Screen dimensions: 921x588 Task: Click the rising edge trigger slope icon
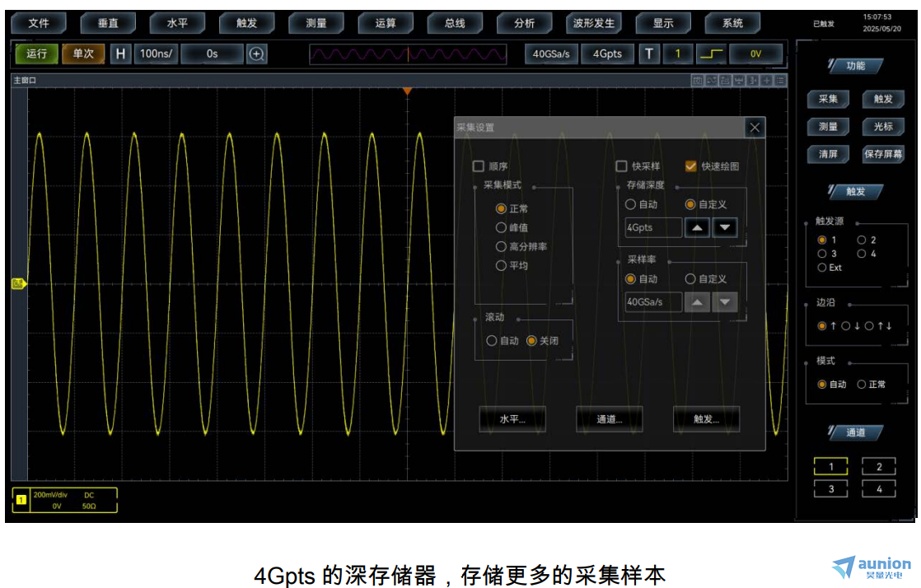[710, 54]
